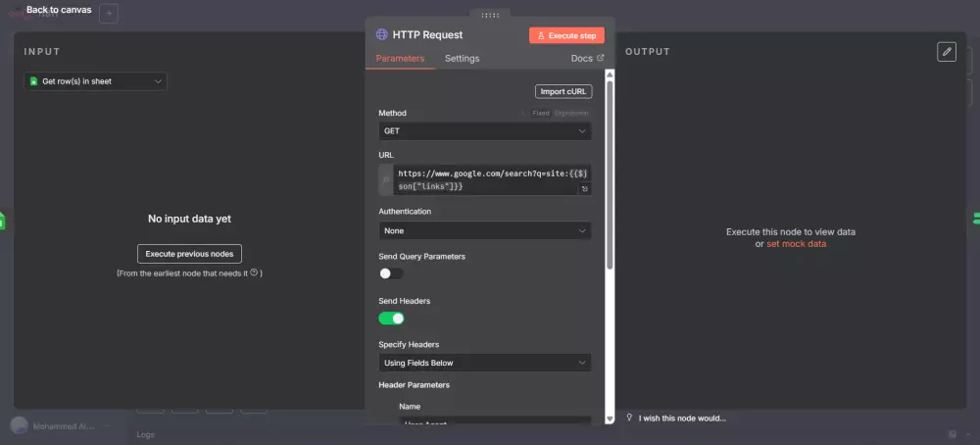
Task: Click the external link icon next to Docs
Action: click(601, 58)
